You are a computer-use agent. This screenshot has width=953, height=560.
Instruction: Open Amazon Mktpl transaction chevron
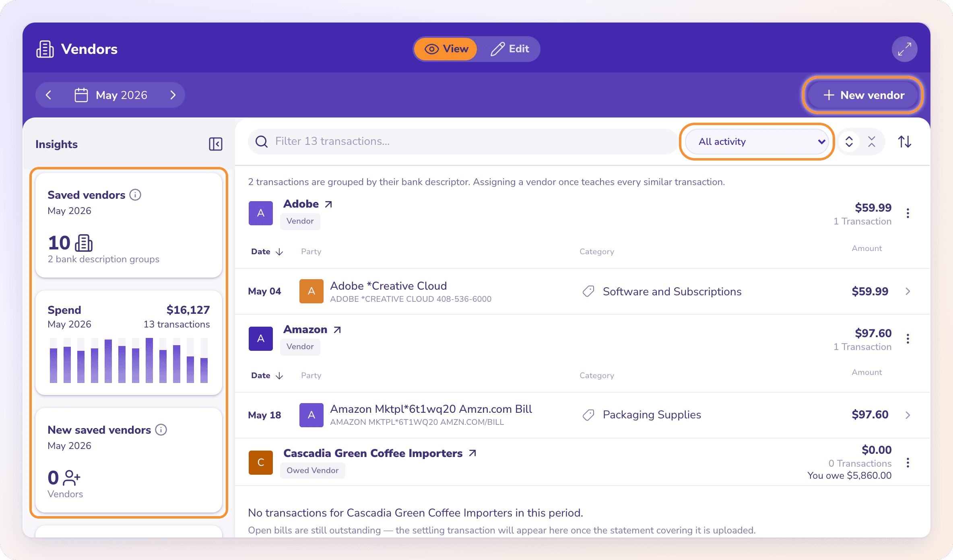pyautogui.click(x=908, y=415)
